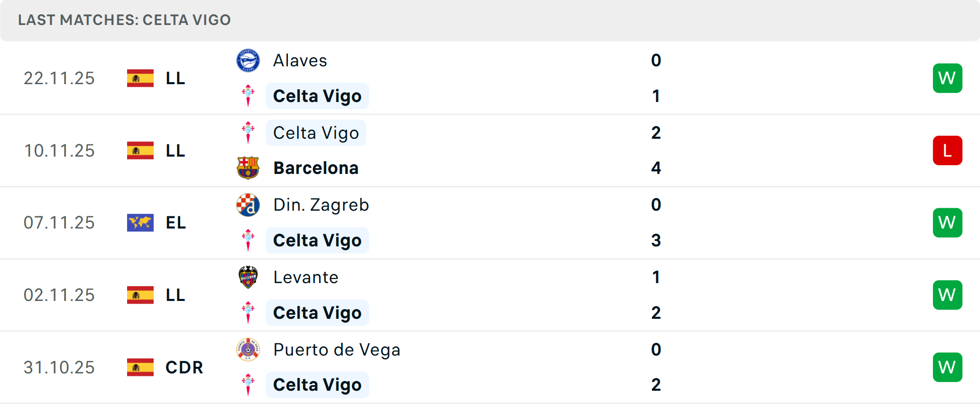Toggle the red L badge for the Barcelona match
This screenshot has width=980, height=404.
click(948, 150)
